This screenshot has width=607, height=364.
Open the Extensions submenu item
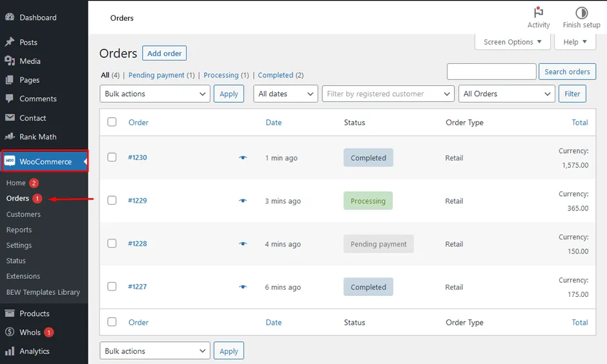coord(23,276)
